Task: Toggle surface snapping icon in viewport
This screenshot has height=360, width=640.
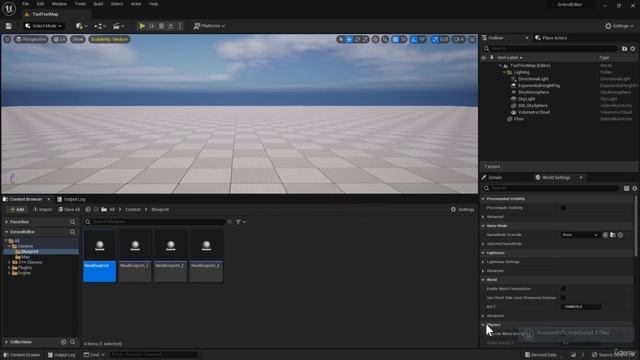Action: coord(385,39)
